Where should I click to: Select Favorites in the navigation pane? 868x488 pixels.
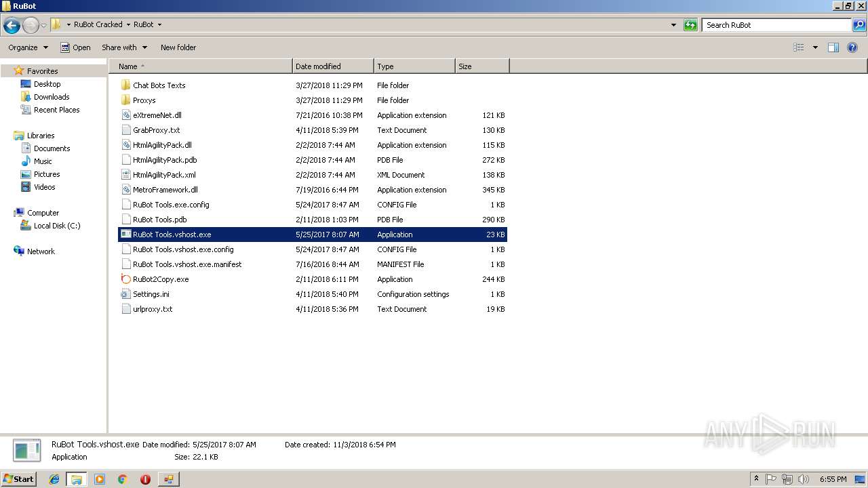click(x=42, y=71)
